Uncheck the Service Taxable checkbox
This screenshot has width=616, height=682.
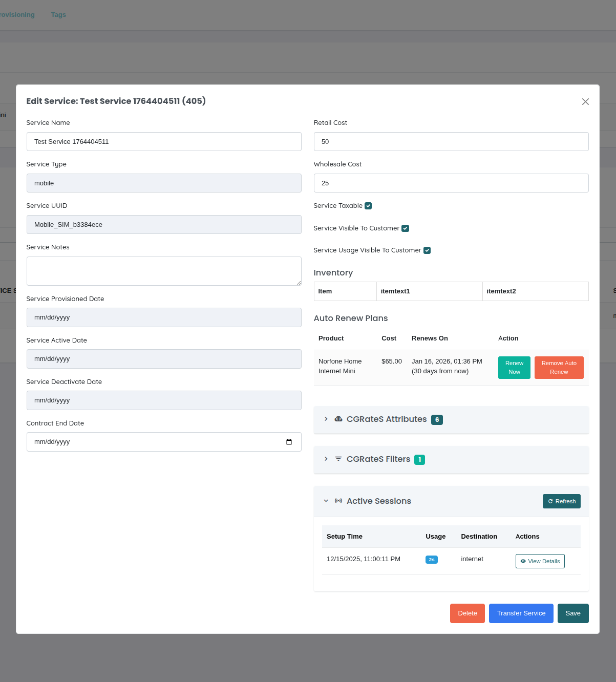[x=368, y=205]
